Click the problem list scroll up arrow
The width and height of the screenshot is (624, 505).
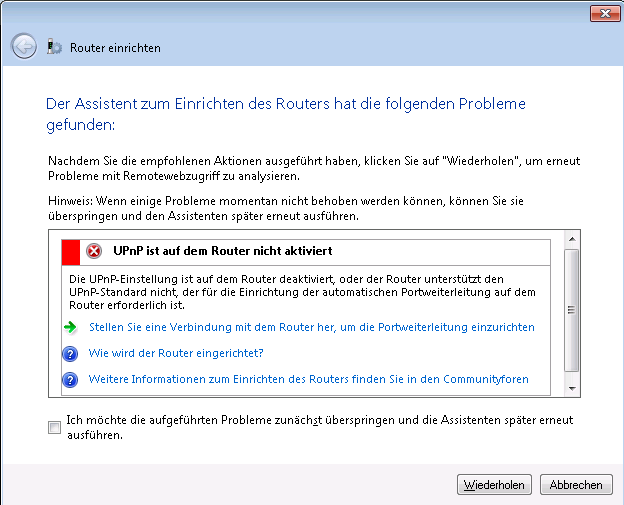pyautogui.click(x=571, y=241)
